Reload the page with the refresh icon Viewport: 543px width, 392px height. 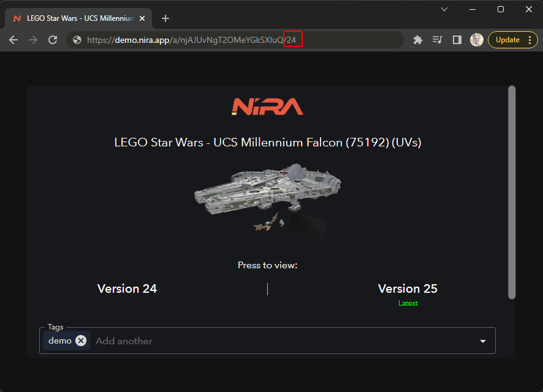click(x=53, y=40)
